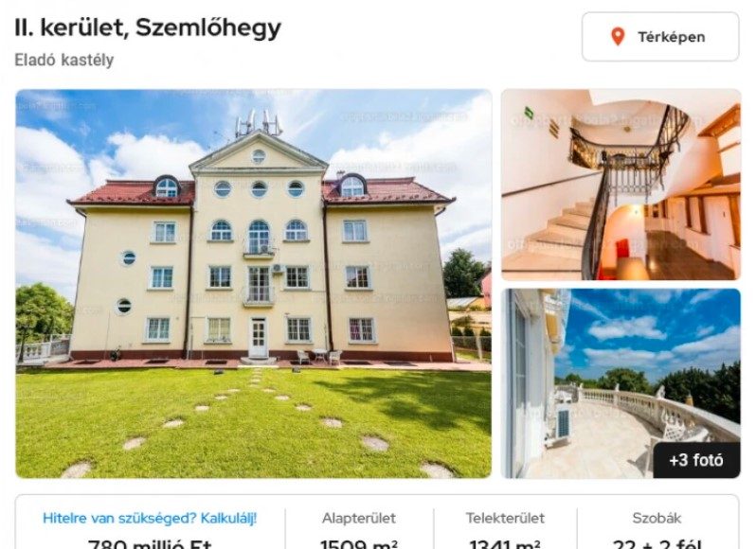Click the II. kerület, Szemlőhegy title
Viewport: 756px width, 549px height.
[x=148, y=28]
